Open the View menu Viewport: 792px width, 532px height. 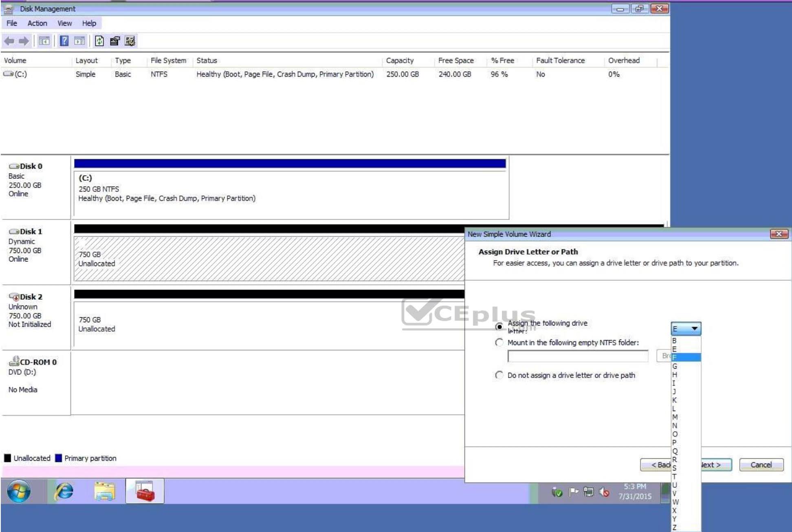click(64, 23)
